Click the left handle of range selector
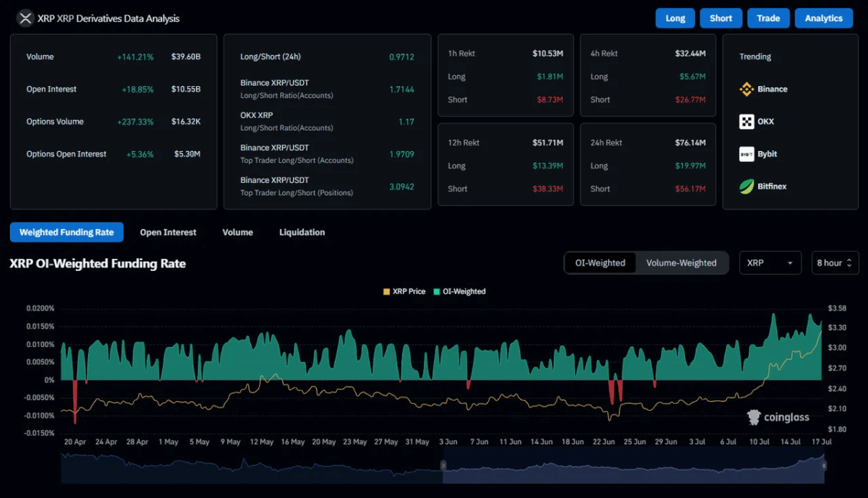Screen dimensions: 868x498 coord(444,466)
